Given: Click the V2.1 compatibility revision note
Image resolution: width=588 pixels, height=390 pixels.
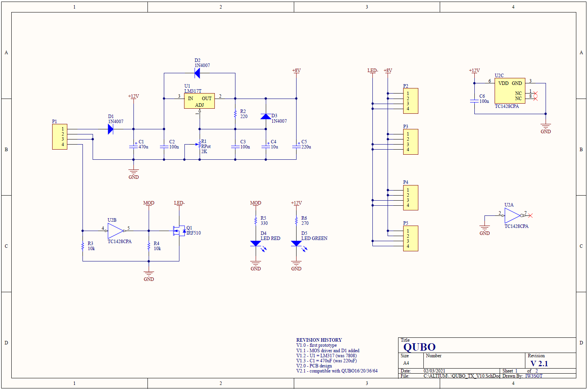Looking at the screenshot, I should (x=337, y=371).
